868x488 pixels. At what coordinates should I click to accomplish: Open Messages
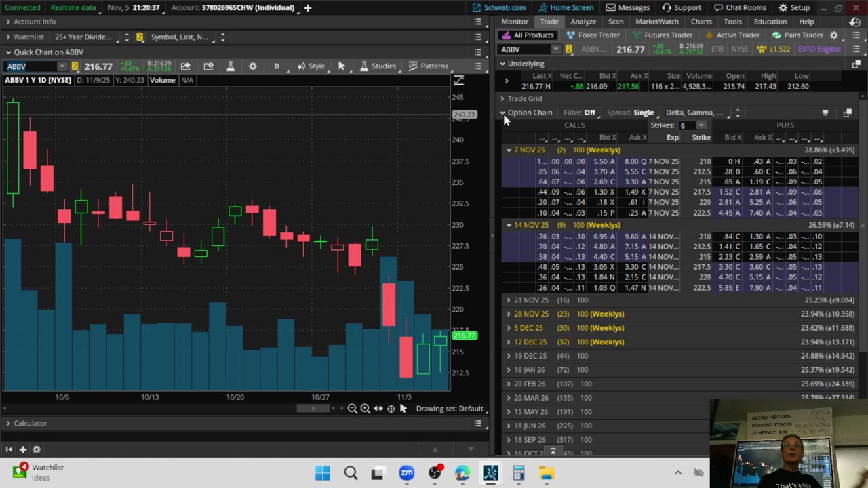click(x=628, y=8)
